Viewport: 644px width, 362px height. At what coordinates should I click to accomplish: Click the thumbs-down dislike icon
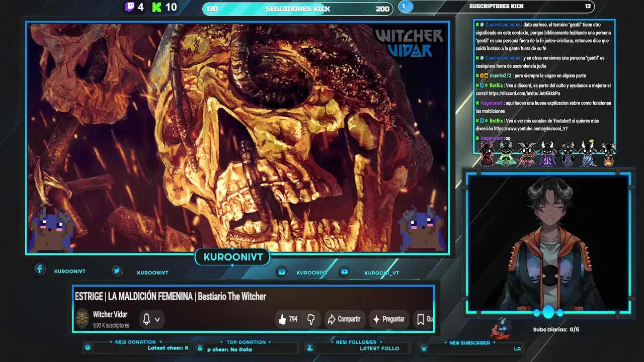click(311, 319)
